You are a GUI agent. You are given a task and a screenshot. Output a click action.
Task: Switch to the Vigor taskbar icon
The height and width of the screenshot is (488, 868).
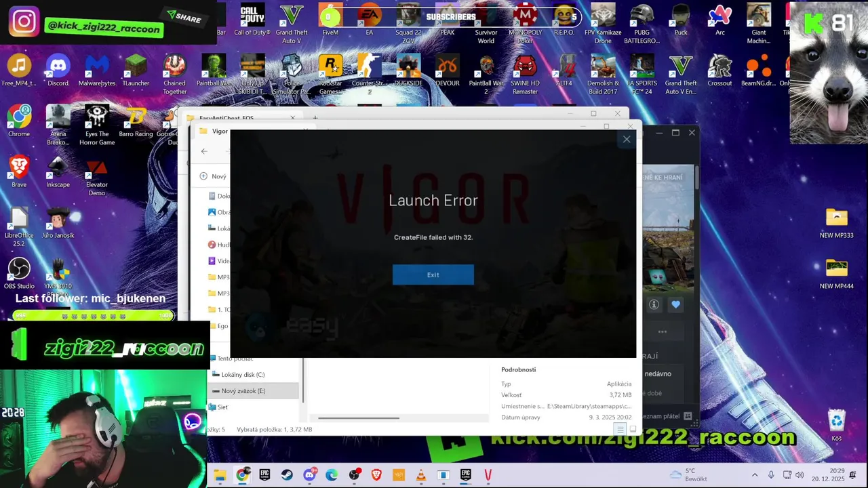[488, 475]
